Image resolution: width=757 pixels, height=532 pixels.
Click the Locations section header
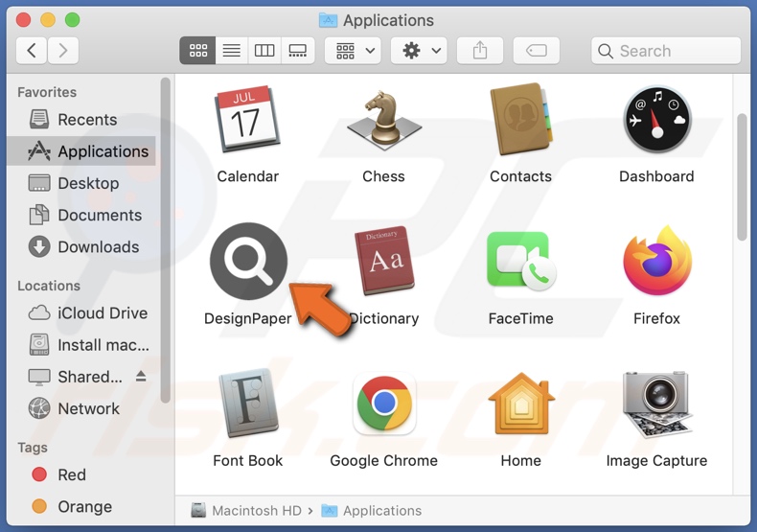tap(49, 286)
